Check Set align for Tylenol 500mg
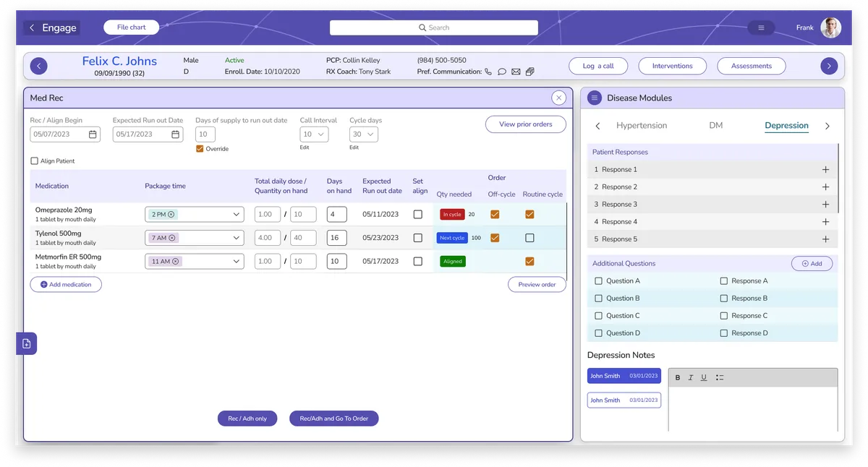868x467 pixels. 418,238
